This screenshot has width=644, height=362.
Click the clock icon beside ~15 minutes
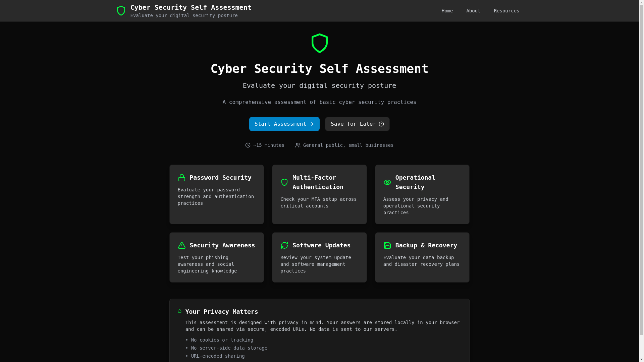pos(248,145)
